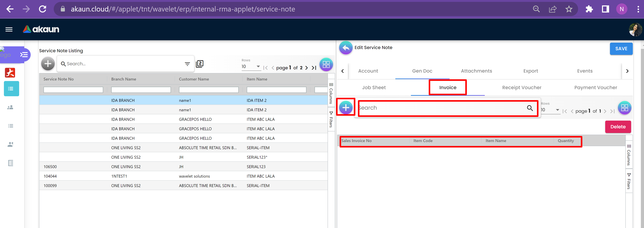Image resolution: width=644 pixels, height=228 pixels.
Task: Open the hamburger menu beside akaun logo
Action: [9, 29]
